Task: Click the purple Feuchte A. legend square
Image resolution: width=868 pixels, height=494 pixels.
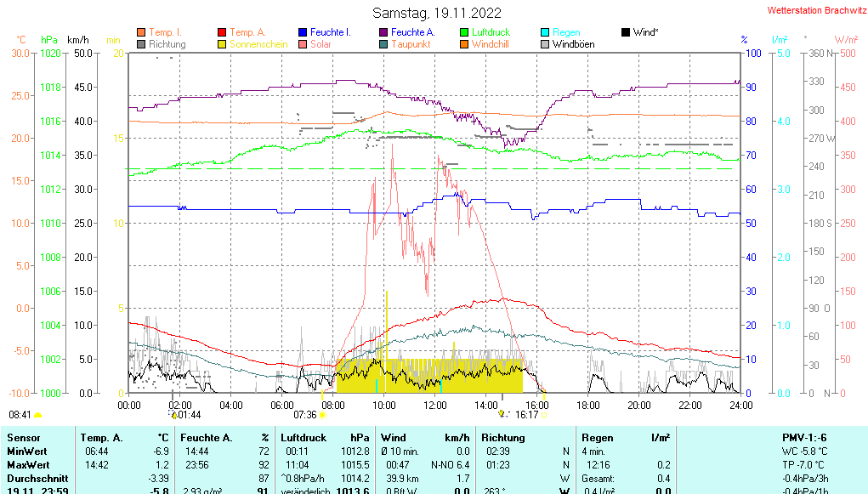Action: pyautogui.click(x=383, y=32)
